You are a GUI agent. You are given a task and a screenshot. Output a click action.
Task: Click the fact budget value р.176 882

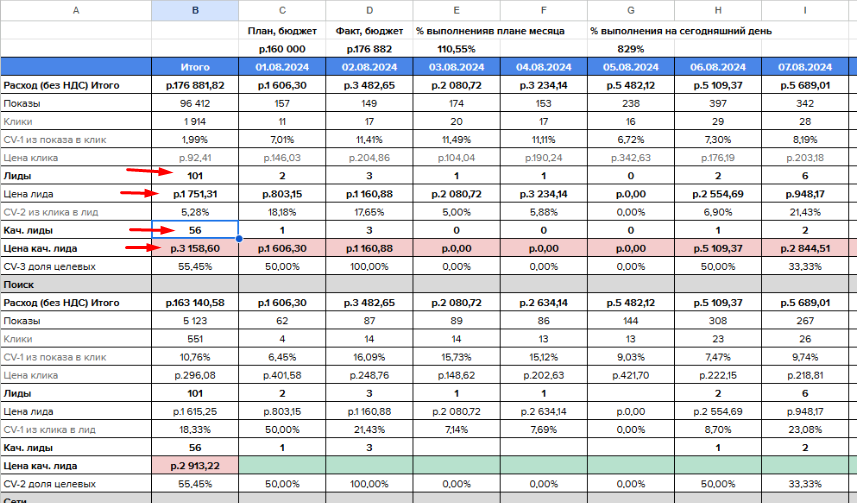click(x=369, y=49)
